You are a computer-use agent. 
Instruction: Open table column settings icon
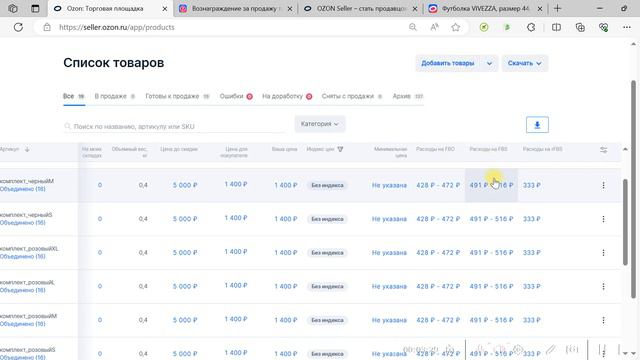pos(603,150)
